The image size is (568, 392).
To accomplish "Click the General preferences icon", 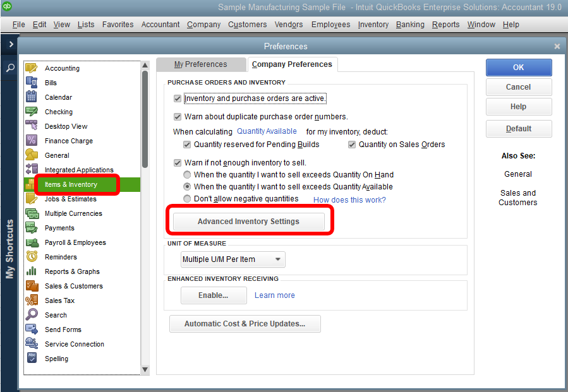I will click(32, 155).
